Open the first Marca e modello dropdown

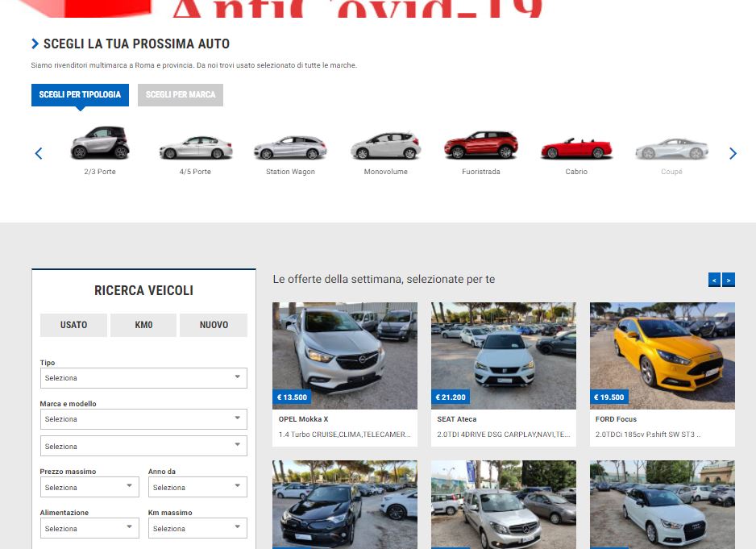pyautogui.click(x=143, y=419)
